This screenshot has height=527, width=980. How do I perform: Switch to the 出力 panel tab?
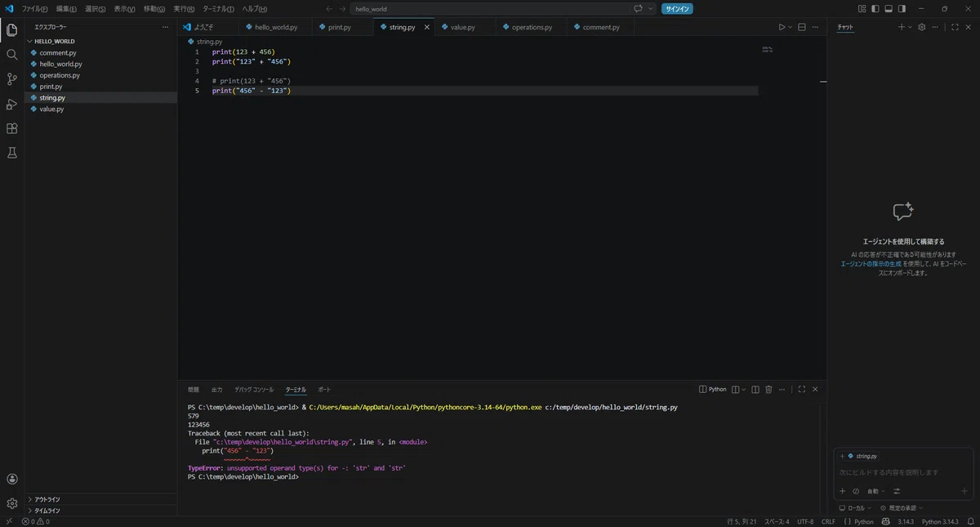click(216, 390)
